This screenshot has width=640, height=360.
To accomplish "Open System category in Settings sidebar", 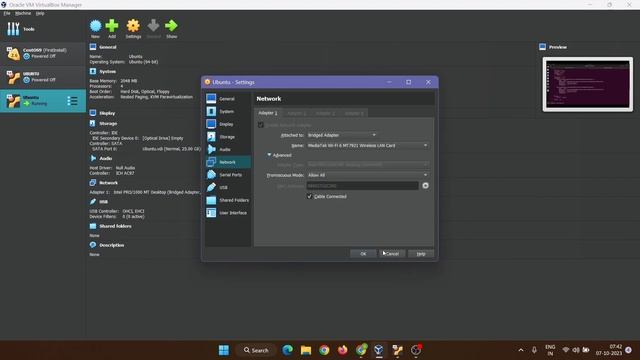I will coord(227,111).
